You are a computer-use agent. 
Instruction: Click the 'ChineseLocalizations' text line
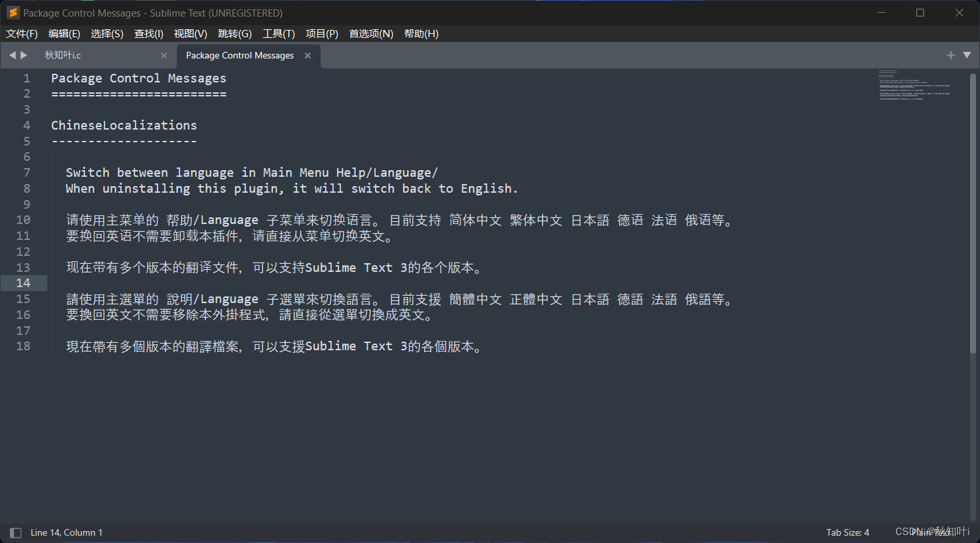coord(124,125)
